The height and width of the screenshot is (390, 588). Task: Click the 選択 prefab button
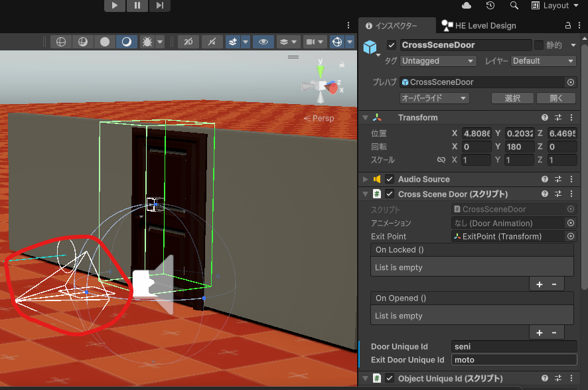512,98
